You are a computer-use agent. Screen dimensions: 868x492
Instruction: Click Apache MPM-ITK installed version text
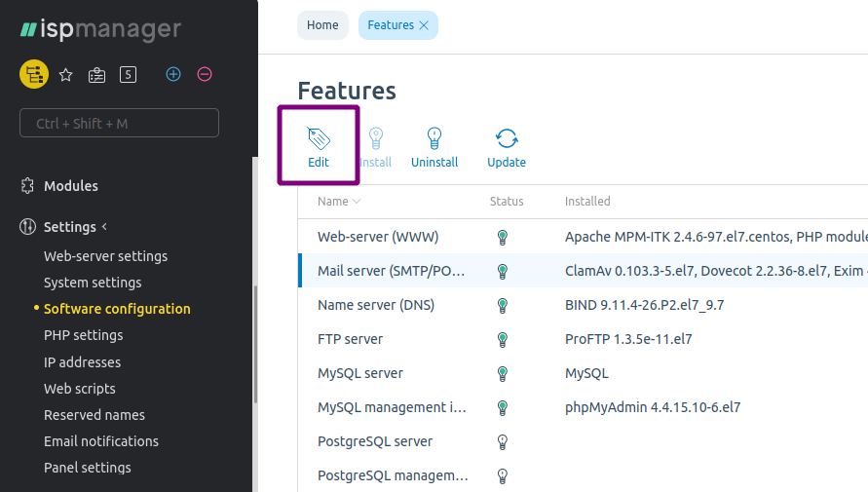(716, 237)
